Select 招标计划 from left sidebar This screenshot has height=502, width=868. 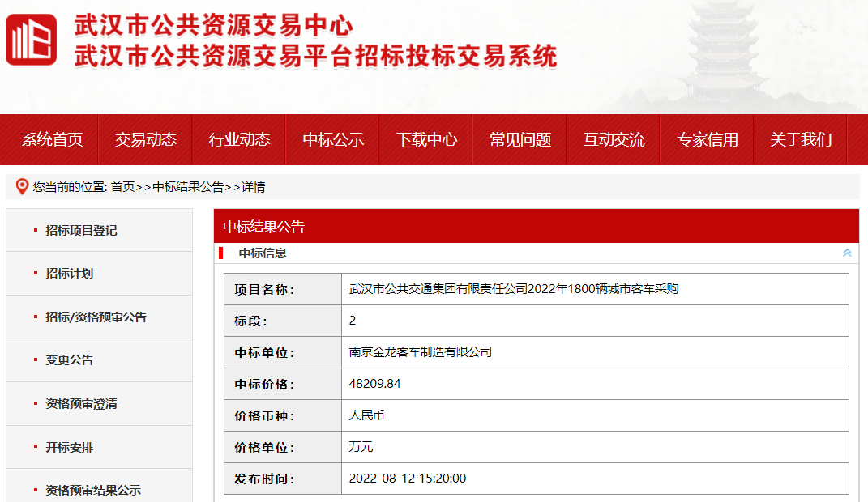pos(69,274)
